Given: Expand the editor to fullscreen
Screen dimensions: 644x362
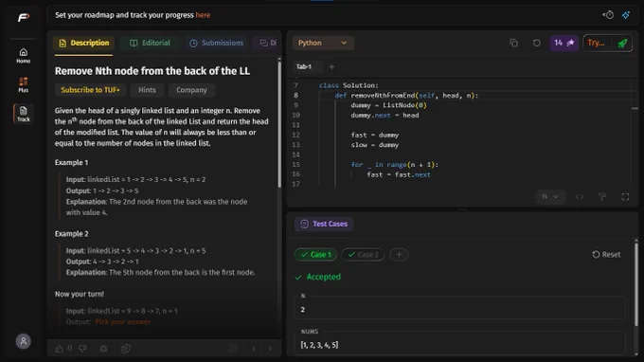Looking at the screenshot, I should tap(625, 197).
